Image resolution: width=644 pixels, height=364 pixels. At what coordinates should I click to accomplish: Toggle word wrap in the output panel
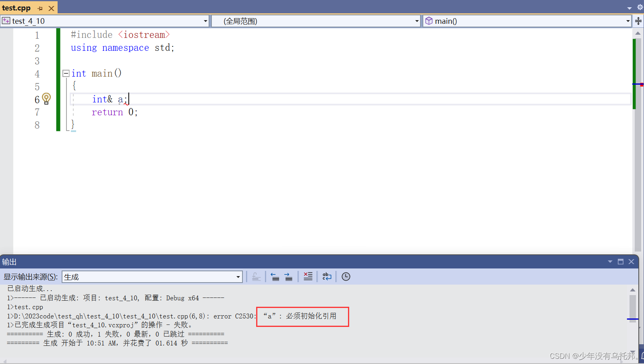point(327,277)
